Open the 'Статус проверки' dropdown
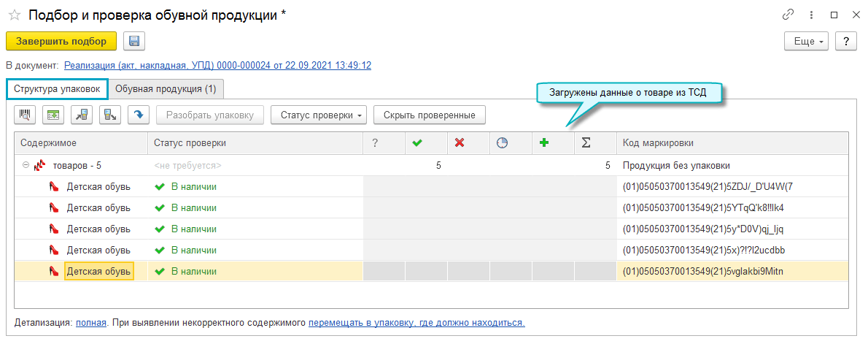The height and width of the screenshot is (344, 868). [x=318, y=115]
